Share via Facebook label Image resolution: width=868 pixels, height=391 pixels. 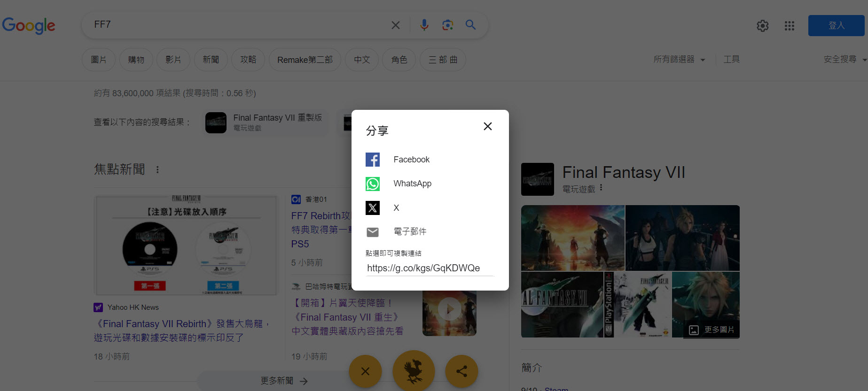[x=411, y=160]
